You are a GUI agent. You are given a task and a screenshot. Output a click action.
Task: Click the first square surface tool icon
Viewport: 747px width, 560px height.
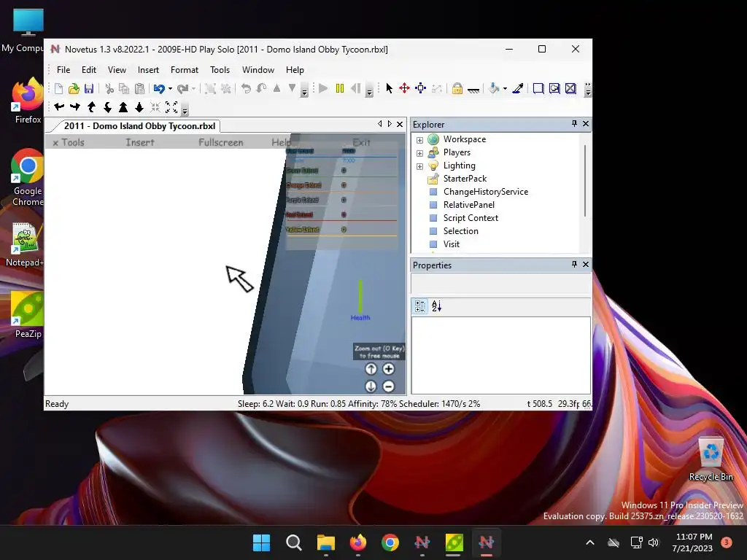coord(538,88)
